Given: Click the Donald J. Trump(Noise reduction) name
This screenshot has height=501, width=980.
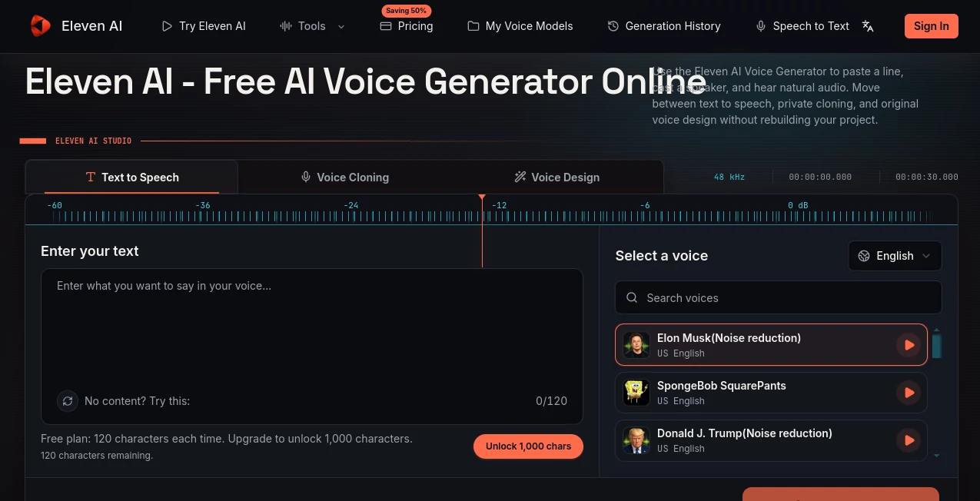Looking at the screenshot, I should 745,433.
